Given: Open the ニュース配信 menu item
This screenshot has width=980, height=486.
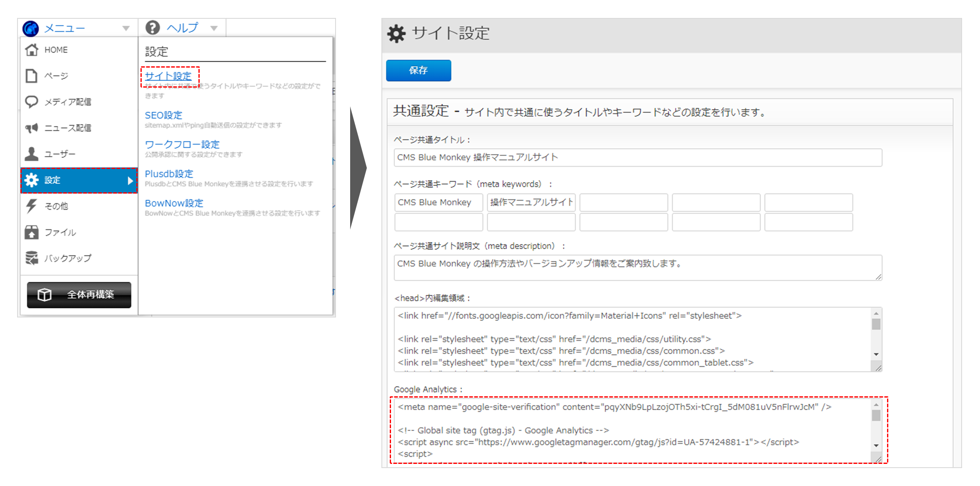Looking at the screenshot, I should (79, 128).
